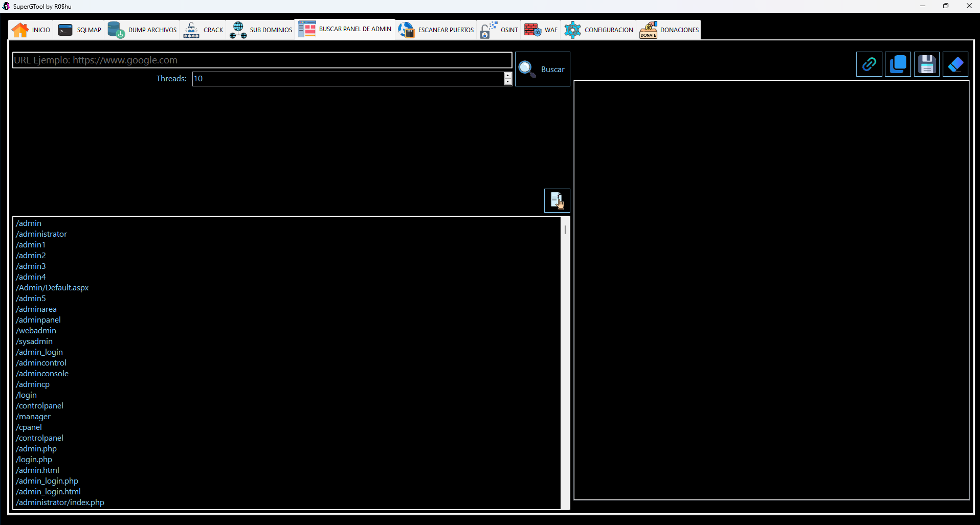This screenshot has width=980, height=525.
Task: Select the /admin.php entry
Action: point(36,449)
